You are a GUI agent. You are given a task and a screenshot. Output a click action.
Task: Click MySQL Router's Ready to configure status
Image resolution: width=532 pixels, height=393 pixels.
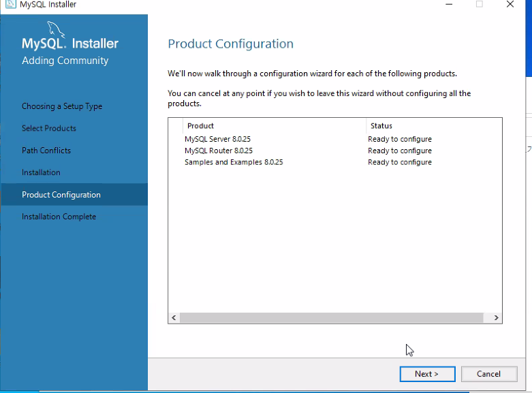[x=400, y=151]
